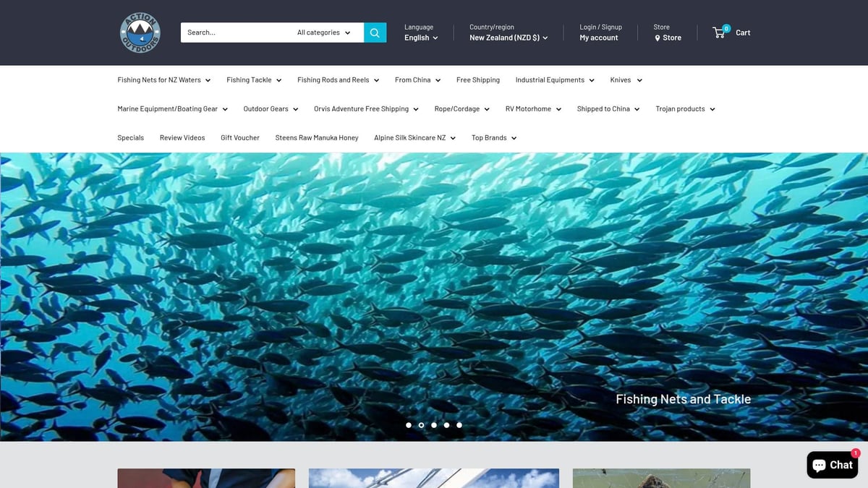
Task: Open the Country/region New Zealand selector
Action: pos(507,37)
